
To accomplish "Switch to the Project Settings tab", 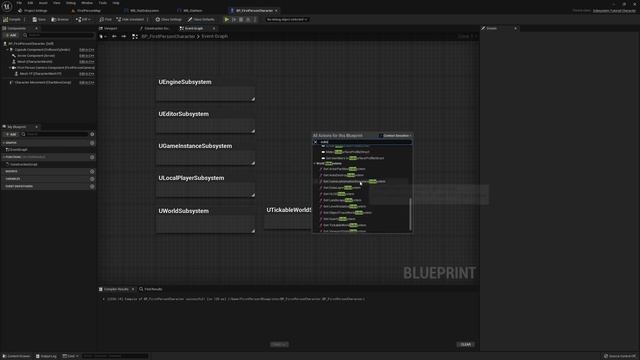I will click(33, 11).
